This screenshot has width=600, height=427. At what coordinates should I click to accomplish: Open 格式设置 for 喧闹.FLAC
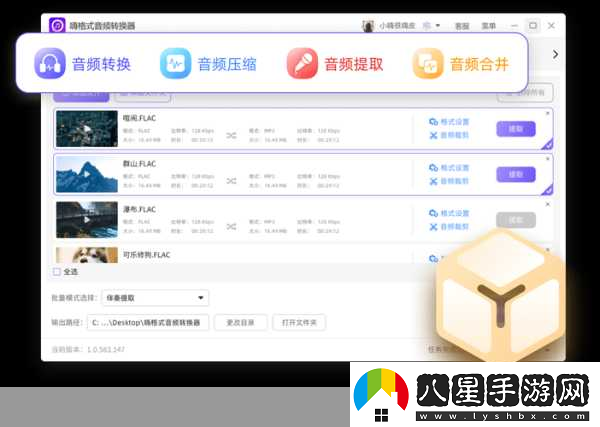point(449,122)
